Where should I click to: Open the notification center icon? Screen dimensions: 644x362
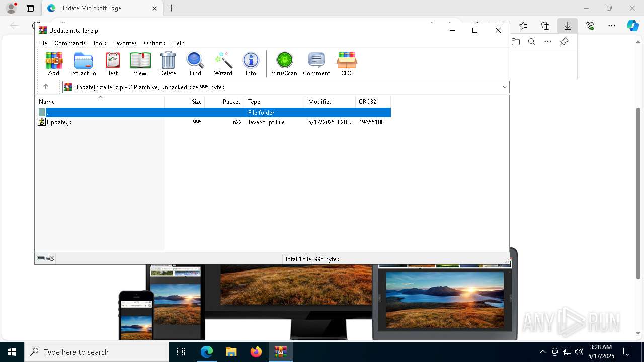(x=627, y=352)
